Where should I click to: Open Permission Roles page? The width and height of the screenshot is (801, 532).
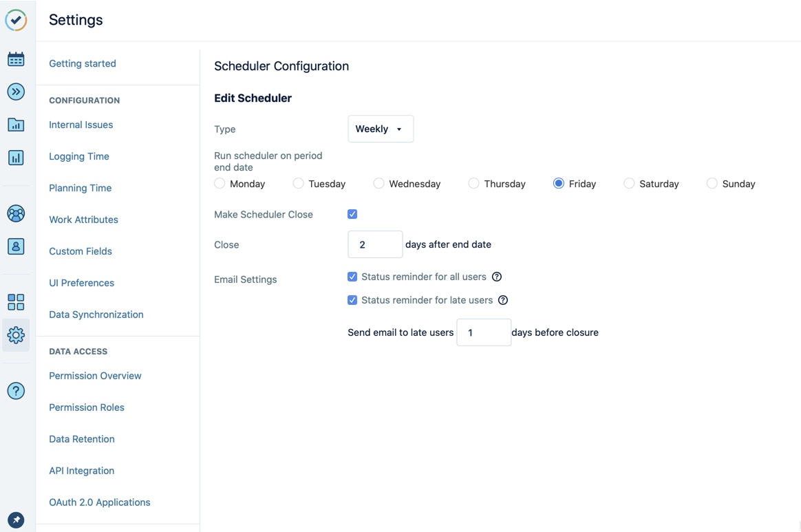click(x=87, y=407)
